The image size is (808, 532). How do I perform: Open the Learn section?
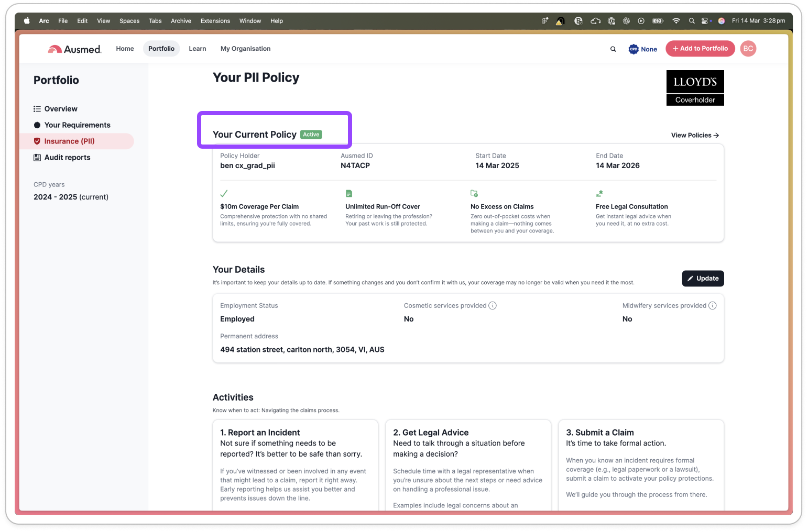tap(197, 49)
